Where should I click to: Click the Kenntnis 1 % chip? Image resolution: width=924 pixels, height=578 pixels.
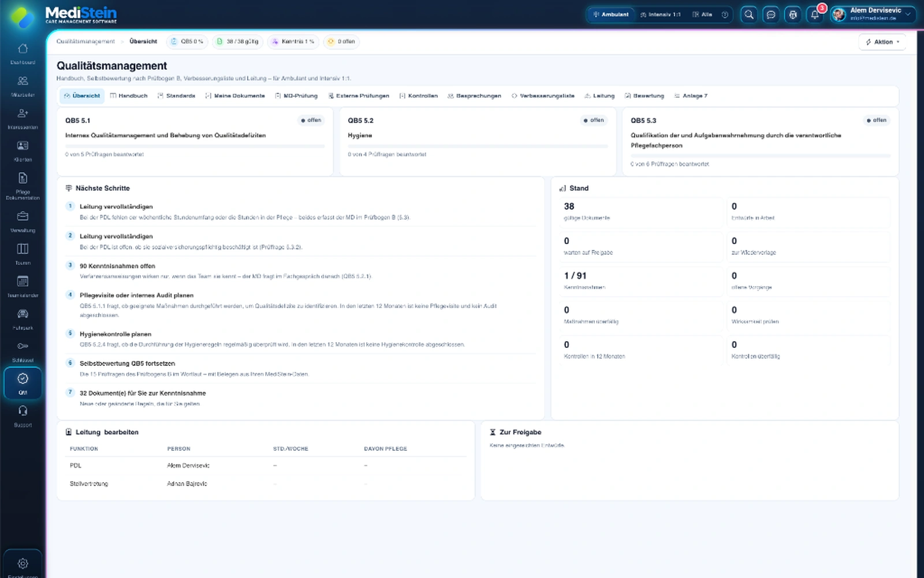tap(293, 42)
